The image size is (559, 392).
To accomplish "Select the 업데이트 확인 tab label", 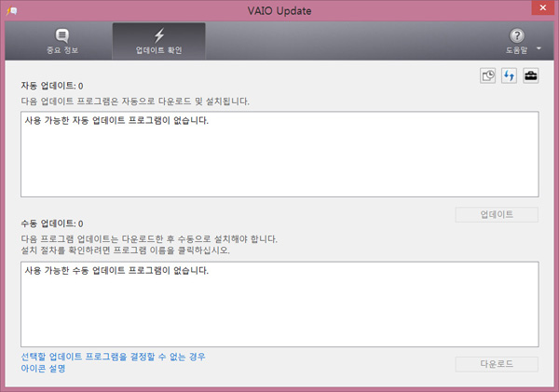I will click(x=158, y=49).
